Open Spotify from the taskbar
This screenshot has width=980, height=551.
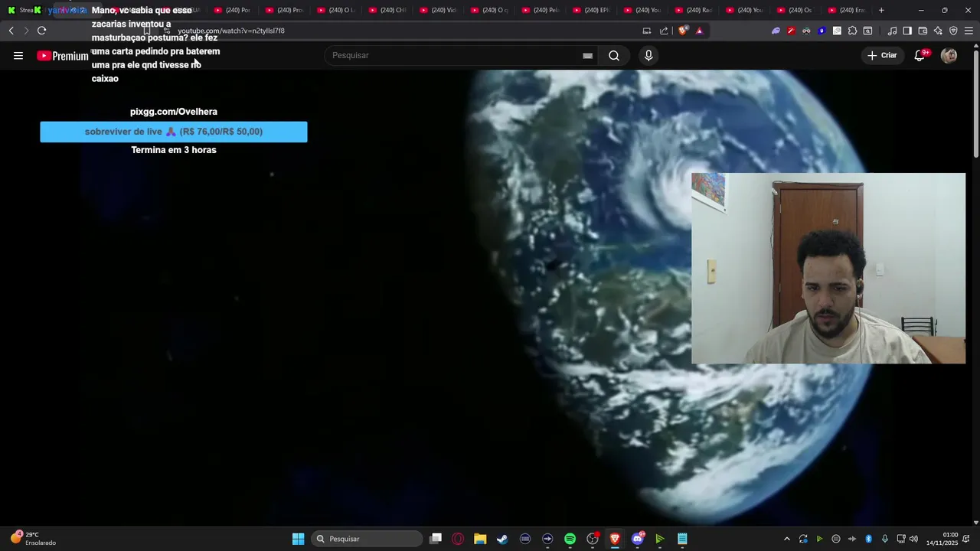coord(570,539)
